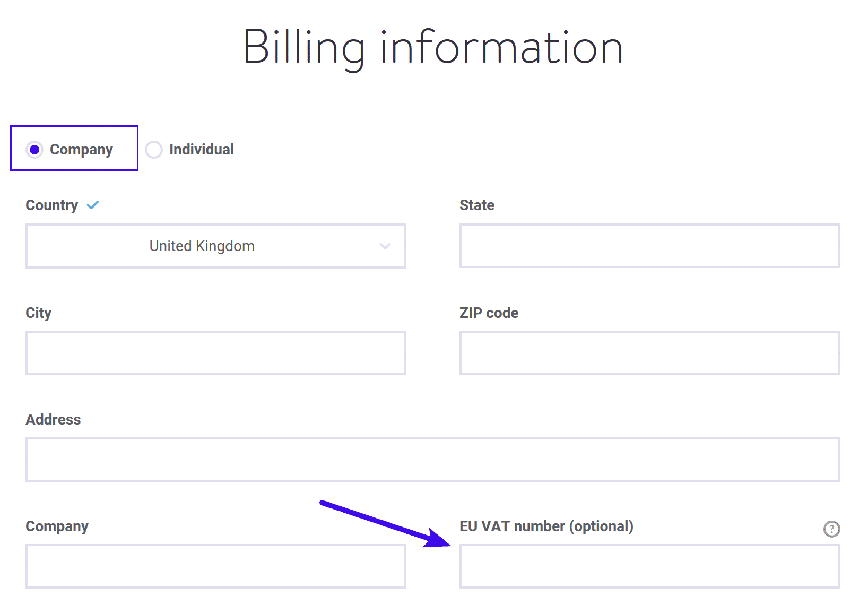
Task: Click inside the City text box
Action: pos(216,353)
